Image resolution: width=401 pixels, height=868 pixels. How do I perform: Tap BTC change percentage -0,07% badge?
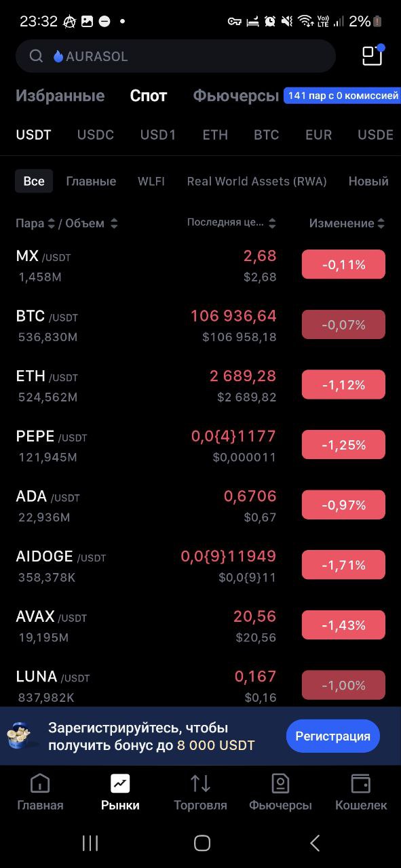tap(343, 325)
